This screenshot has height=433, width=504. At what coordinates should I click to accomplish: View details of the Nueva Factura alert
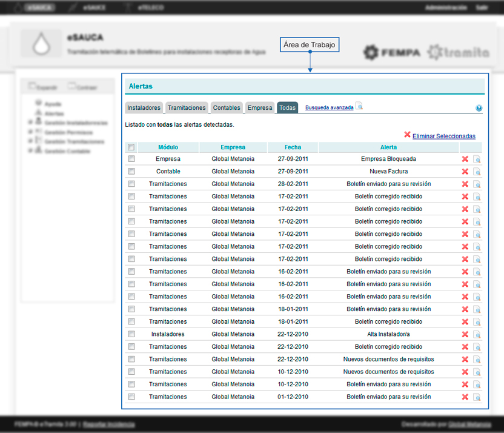coord(477,172)
